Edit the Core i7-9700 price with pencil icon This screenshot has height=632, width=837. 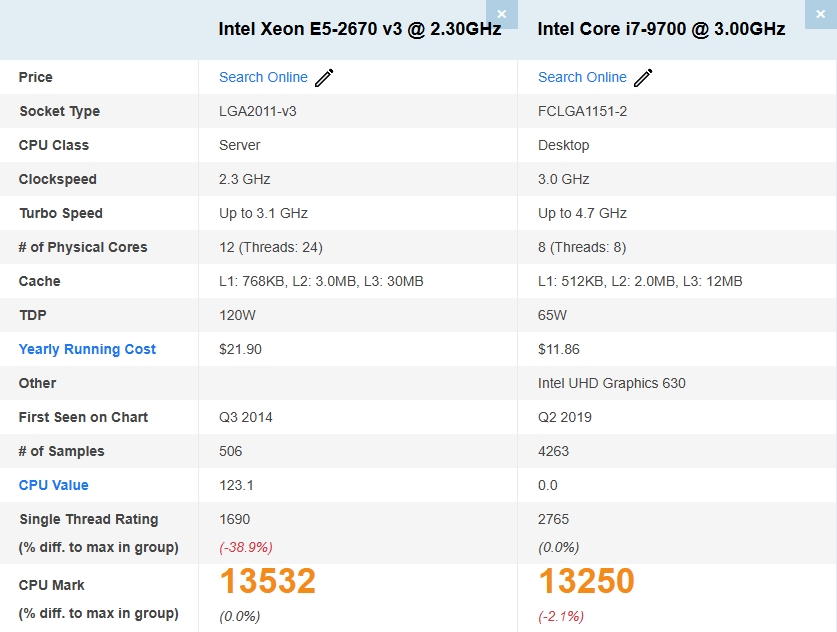click(643, 78)
